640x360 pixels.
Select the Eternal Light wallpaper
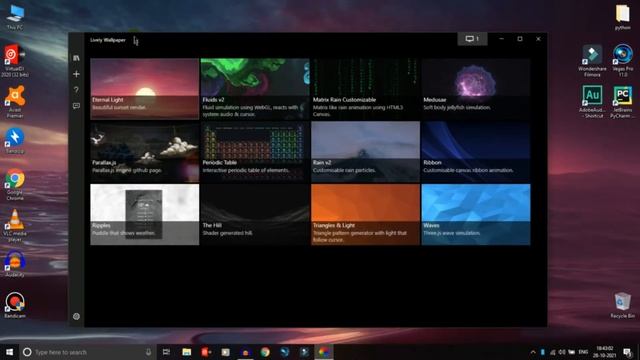click(144, 89)
